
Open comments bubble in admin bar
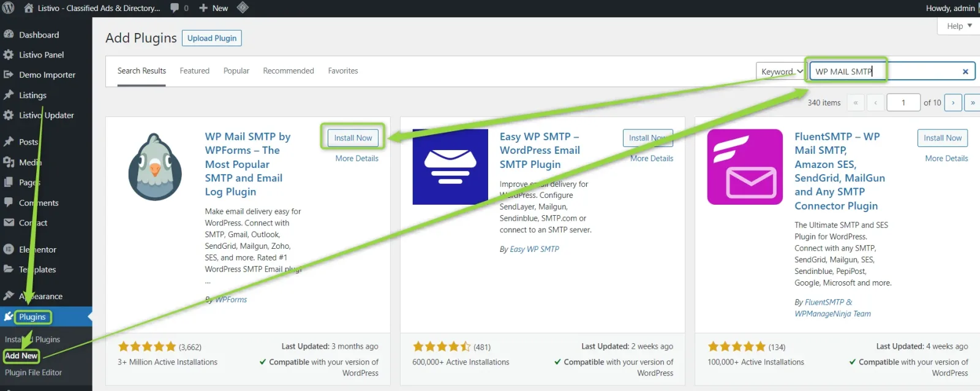pyautogui.click(x=179, y=8)
